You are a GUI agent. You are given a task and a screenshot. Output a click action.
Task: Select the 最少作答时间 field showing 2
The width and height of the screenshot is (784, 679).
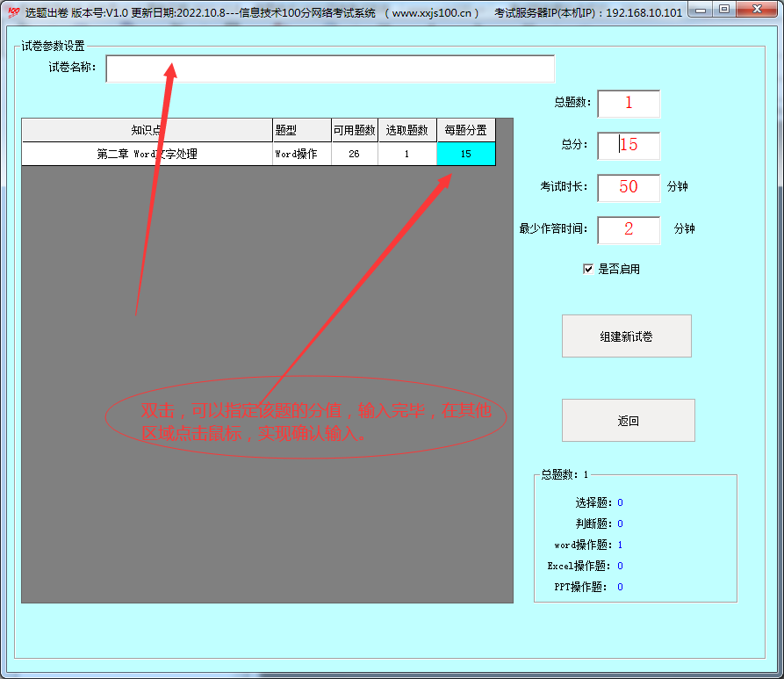629,229
